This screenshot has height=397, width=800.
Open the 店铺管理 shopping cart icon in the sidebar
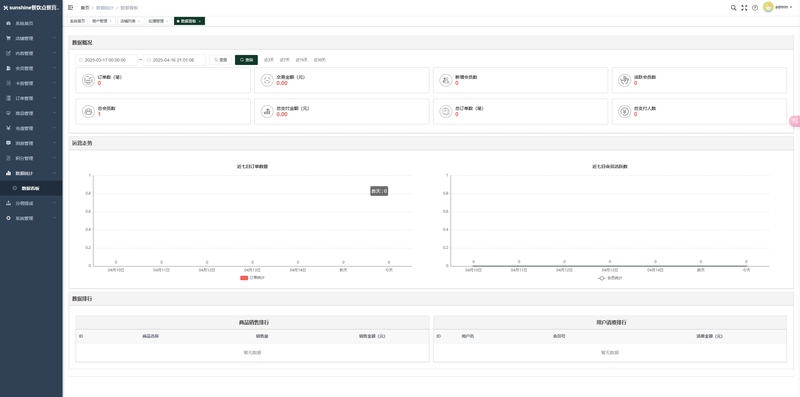coord(8,38)
